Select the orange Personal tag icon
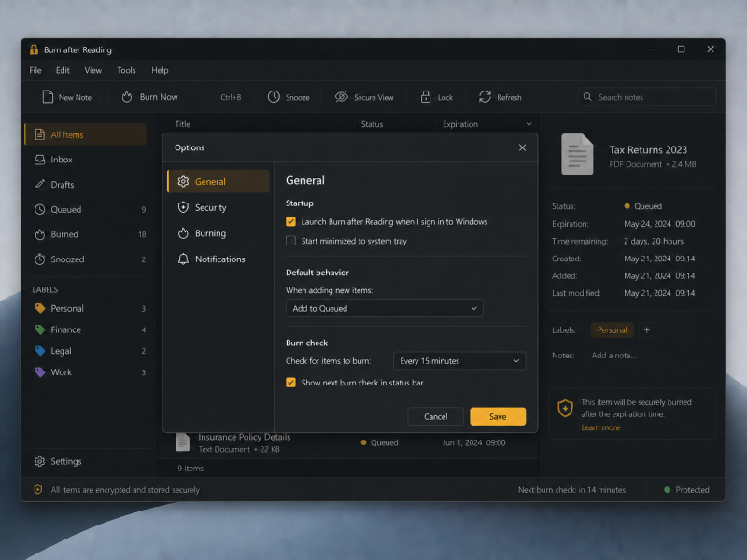This screenshot has height=560, width=747. (x=40, y=309)
